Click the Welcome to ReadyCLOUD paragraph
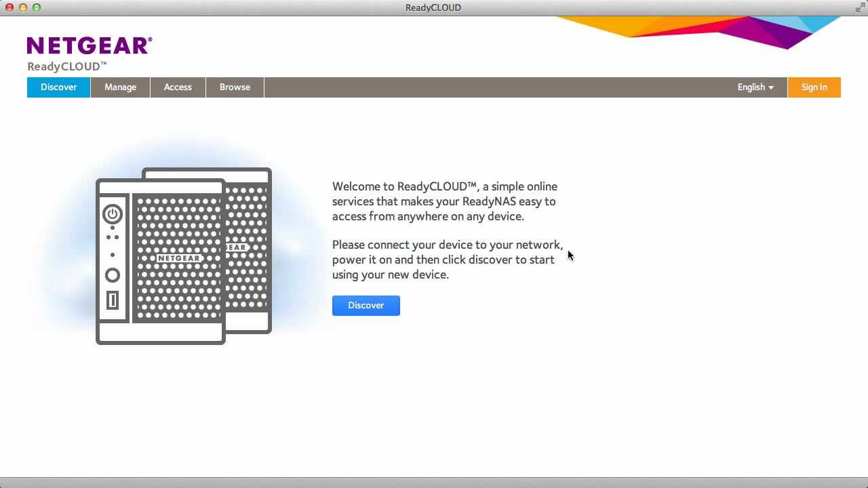This screenshot has height=488, width=868. tap(445, 201)
